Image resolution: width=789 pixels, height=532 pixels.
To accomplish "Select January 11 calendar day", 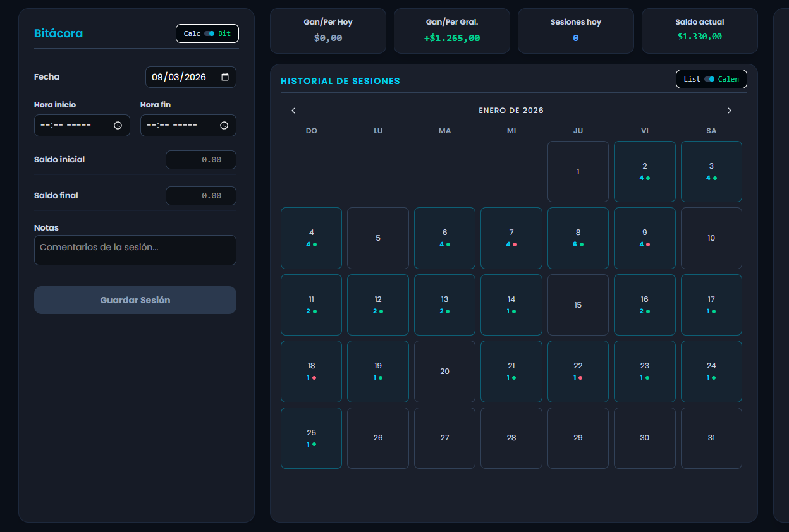I will coord(311,305).
